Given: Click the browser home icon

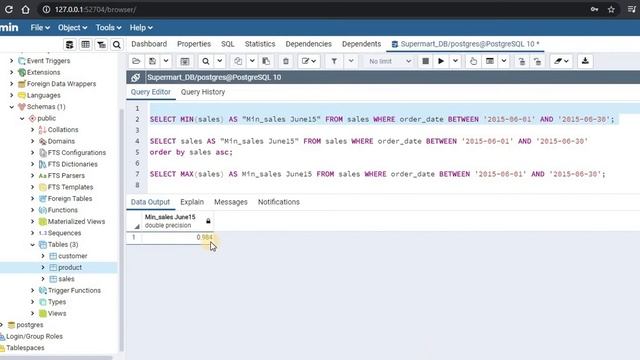Looking at the screenshot, I should [25, 9].
